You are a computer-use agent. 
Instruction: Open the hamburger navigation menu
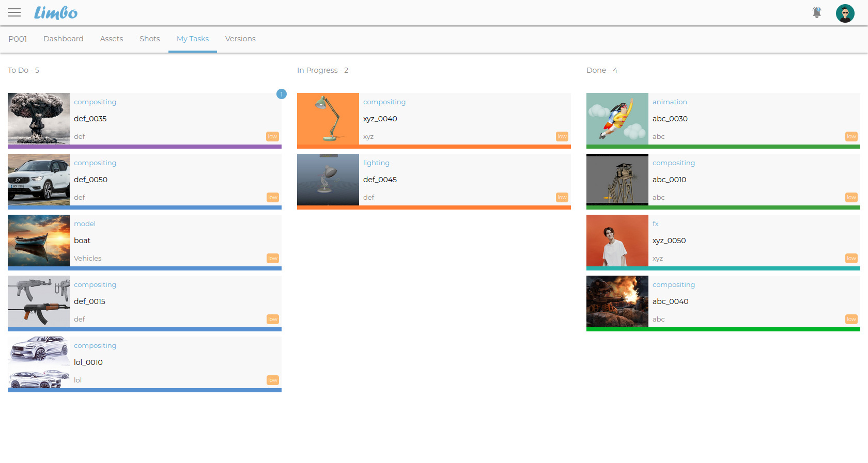click(14, 12)
